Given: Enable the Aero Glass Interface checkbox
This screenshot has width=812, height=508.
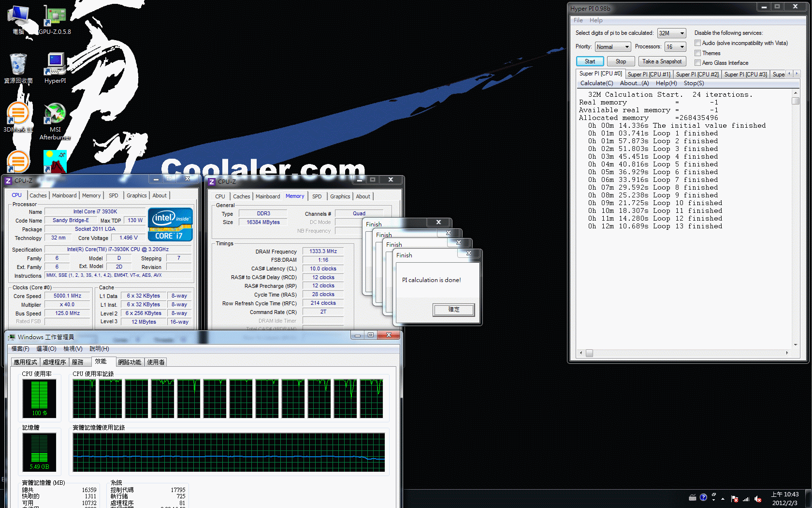Looking at the screenshot, I should (697, 63).
